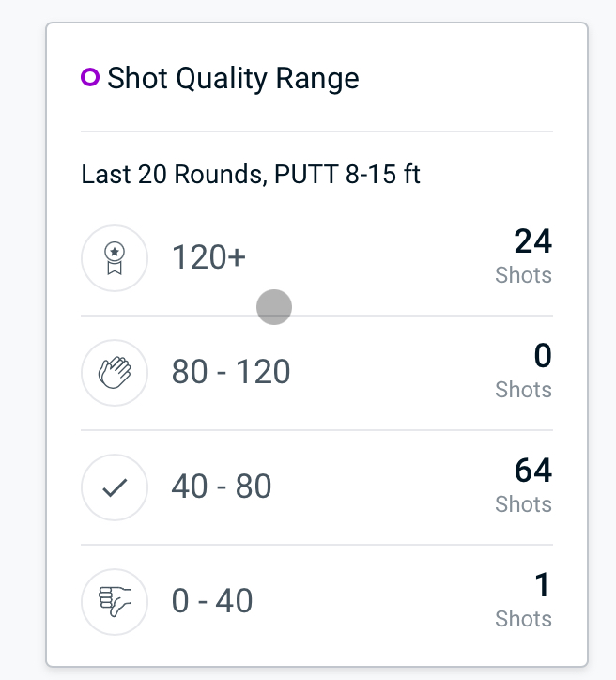616x680 pixels.
Task: Click the clapping hands icon
Action: click(x=115, y=373)
